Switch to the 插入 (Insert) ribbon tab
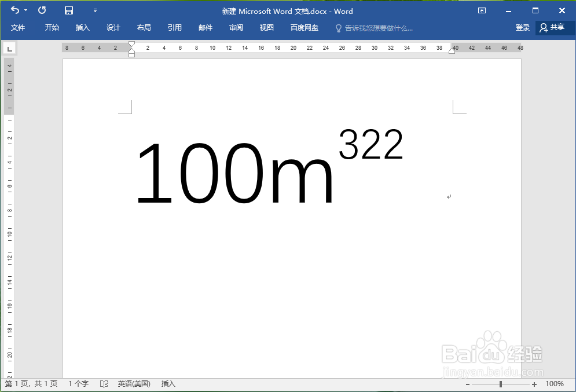The height and width of the screenshot is (392, 576). [x=82, y=27]
